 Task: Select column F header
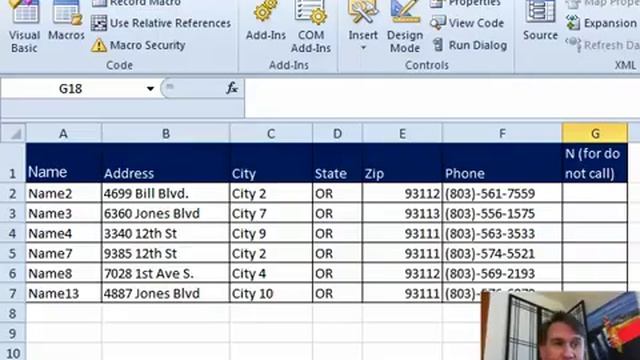pyautogui.click(x=502, y=133)
